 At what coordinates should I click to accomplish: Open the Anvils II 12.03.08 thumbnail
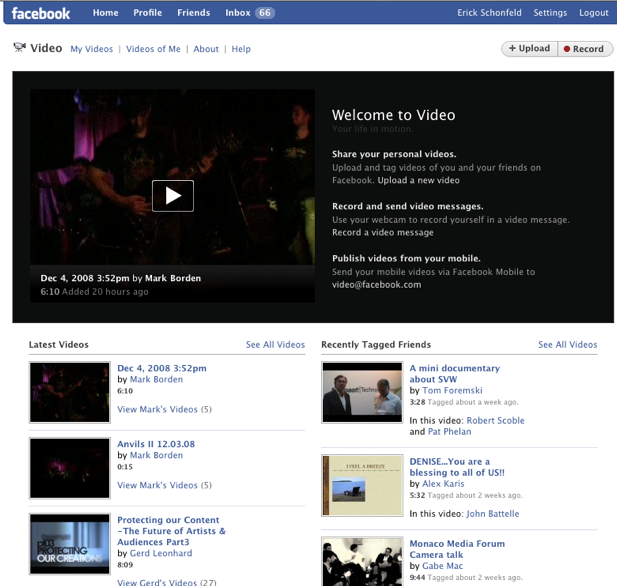[70, 467]
